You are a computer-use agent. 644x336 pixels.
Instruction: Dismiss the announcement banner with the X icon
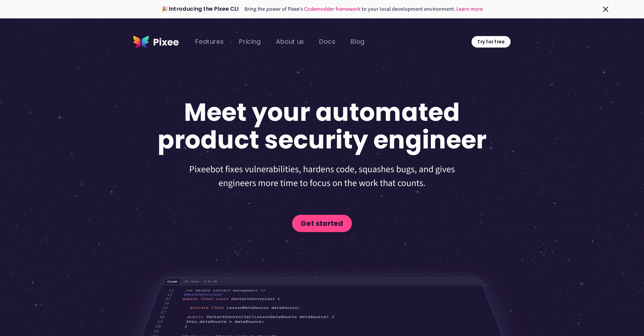(605, 9)
